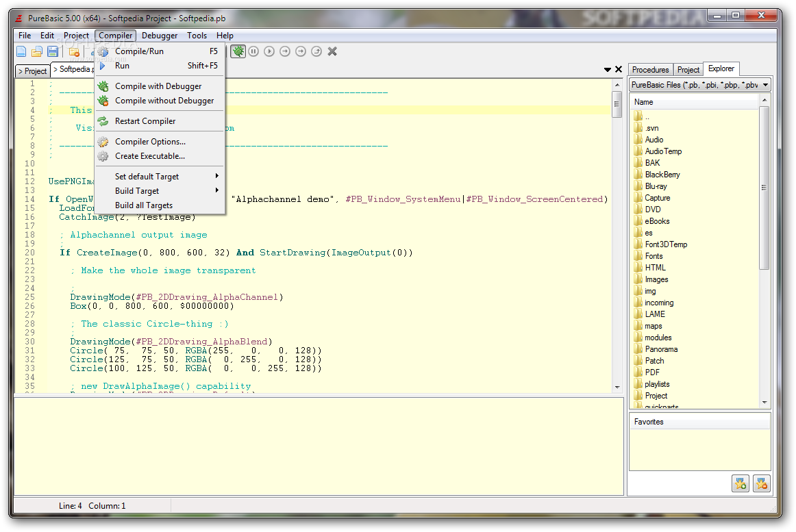Viewport: 796px width, 532px height.
Task: Choose Compile/Run from the Compiler menu
Action: tap(160, 51)
